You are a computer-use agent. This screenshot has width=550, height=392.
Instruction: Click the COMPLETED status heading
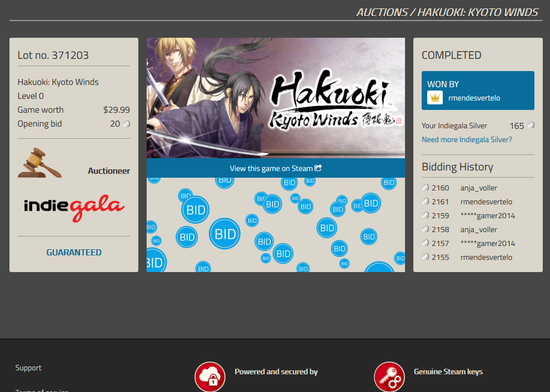(452, 55)
